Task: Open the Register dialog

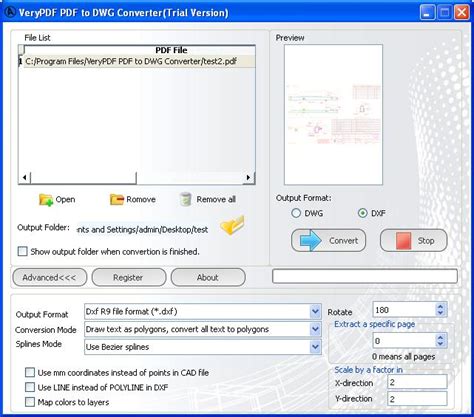Action: 128,277
